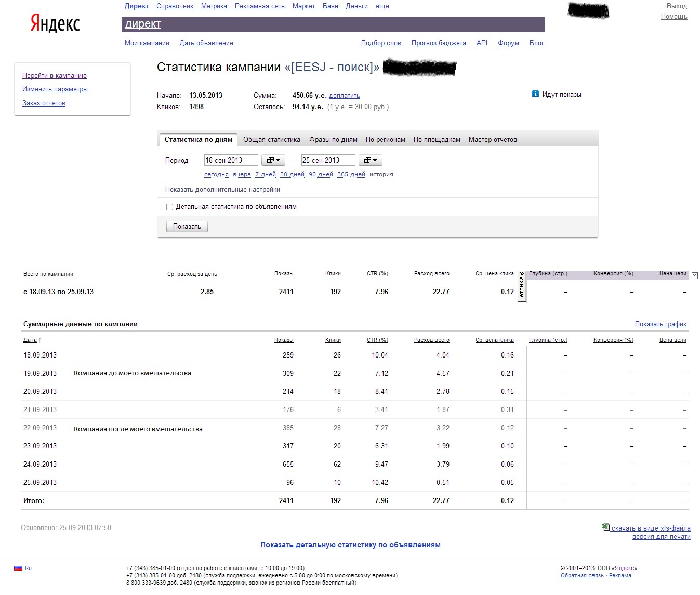Click the Показать button

[x=187, y=227]
